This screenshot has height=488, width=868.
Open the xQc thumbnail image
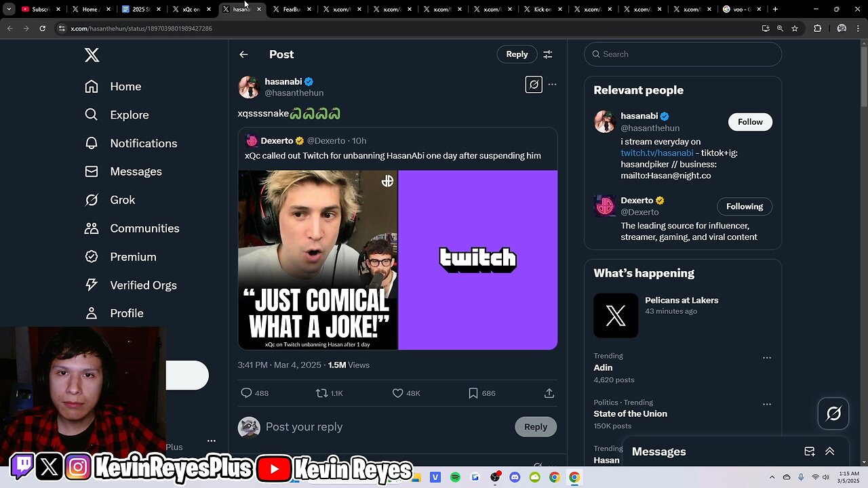coord(317,260)
